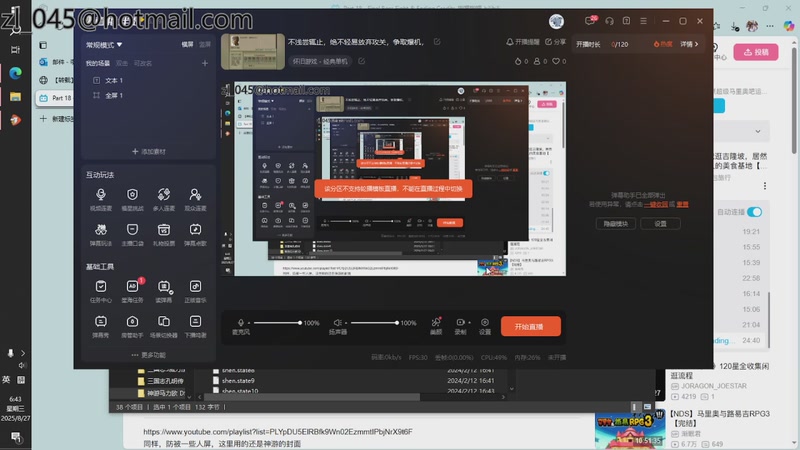Open the 任务中心 task center
The height and width of the screenshot is (450, 800).
click(x=101, y=291)
